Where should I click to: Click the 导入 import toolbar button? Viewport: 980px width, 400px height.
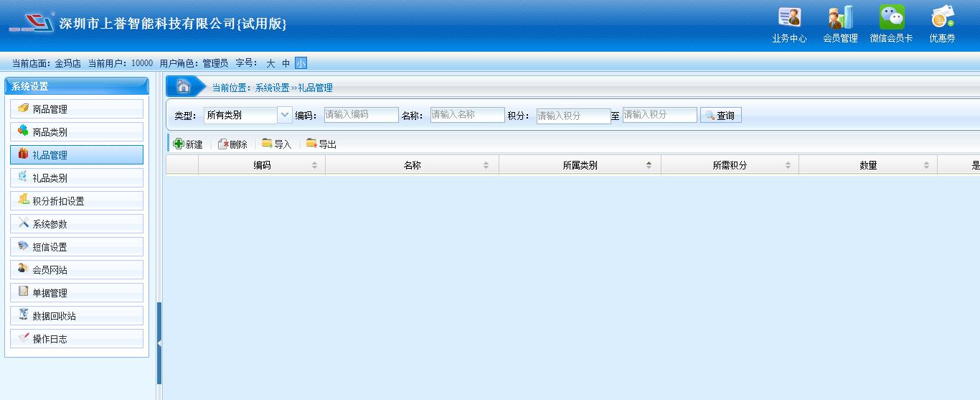pyautogui.click(x=277, y=144)
